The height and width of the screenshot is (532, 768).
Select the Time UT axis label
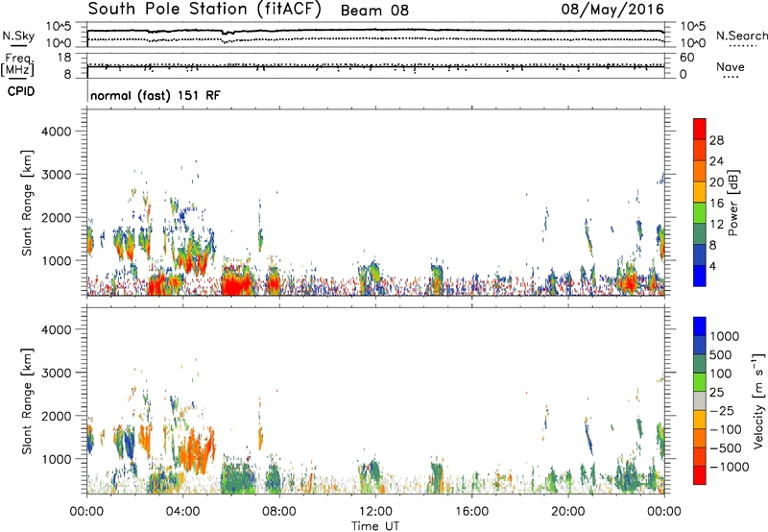(375, 526)
